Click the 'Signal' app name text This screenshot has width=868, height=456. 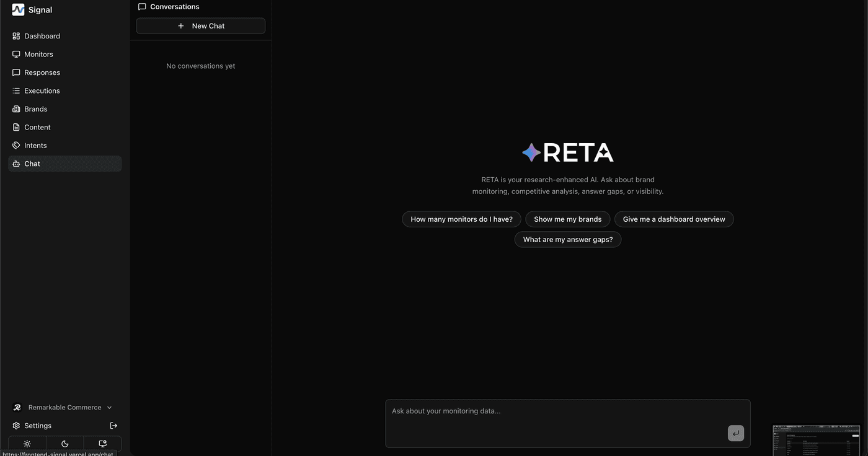(x=40, y=10)
